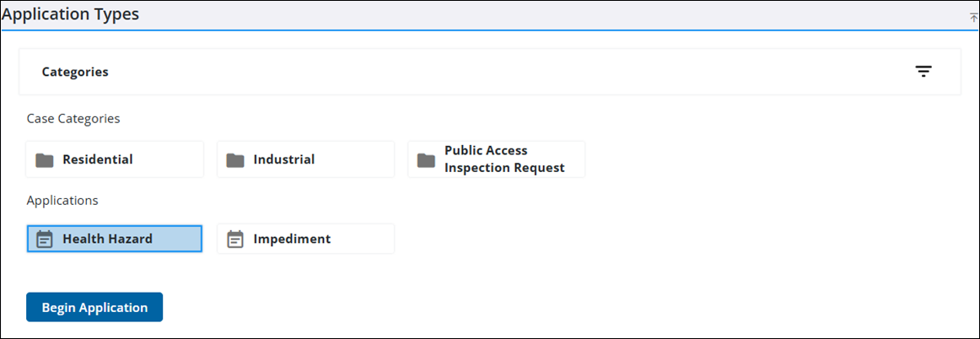Click the Health Hazard application icon
Screen dimensions: 980x339
tap(45, 239)
